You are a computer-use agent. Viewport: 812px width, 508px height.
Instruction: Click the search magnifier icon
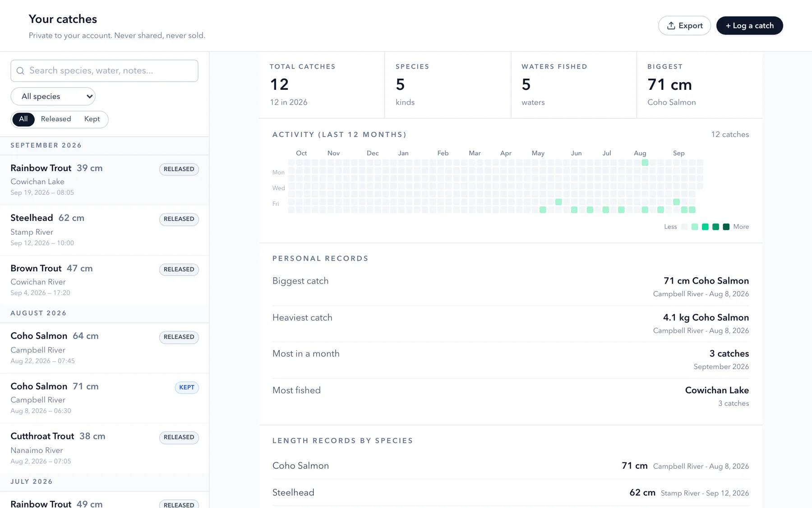20,71
